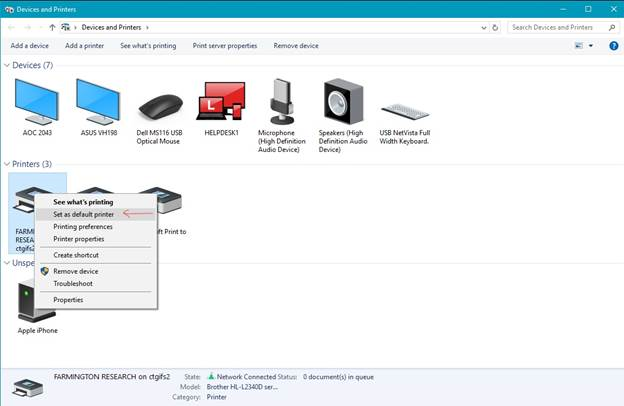The height and width of the screenshot is (406, 624).
Task: Click the shield icon beside Remove device
Action: click(45, 271)
